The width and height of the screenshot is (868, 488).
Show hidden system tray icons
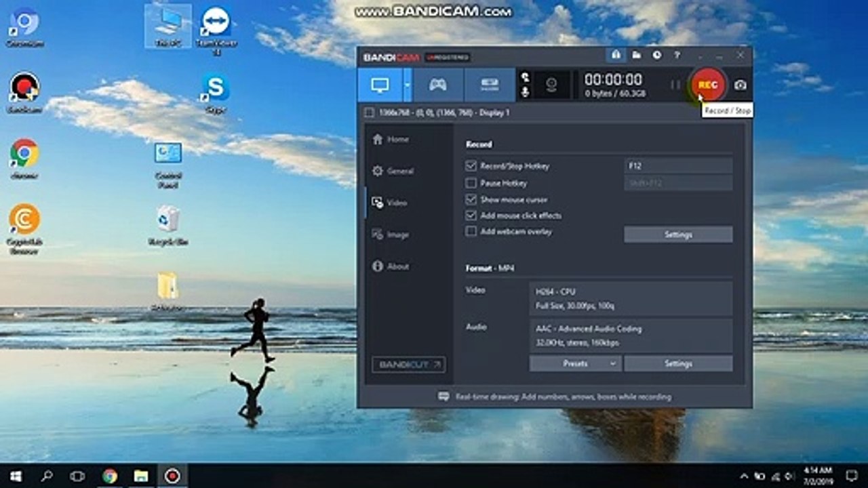pos(745,476)
